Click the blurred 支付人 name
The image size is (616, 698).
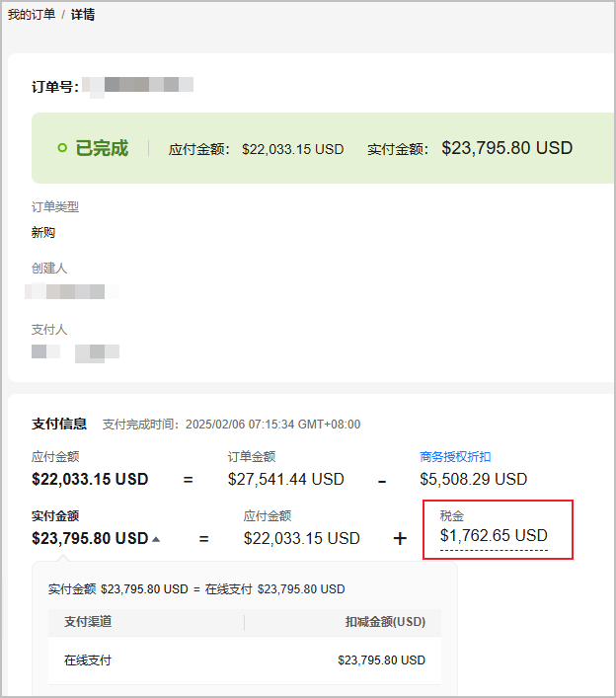(75, 352)
